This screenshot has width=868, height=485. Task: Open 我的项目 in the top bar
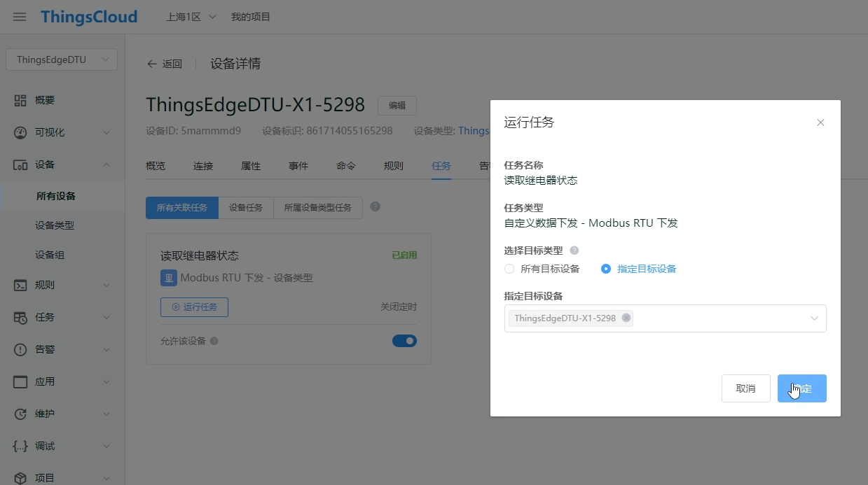tap(251, 17)
